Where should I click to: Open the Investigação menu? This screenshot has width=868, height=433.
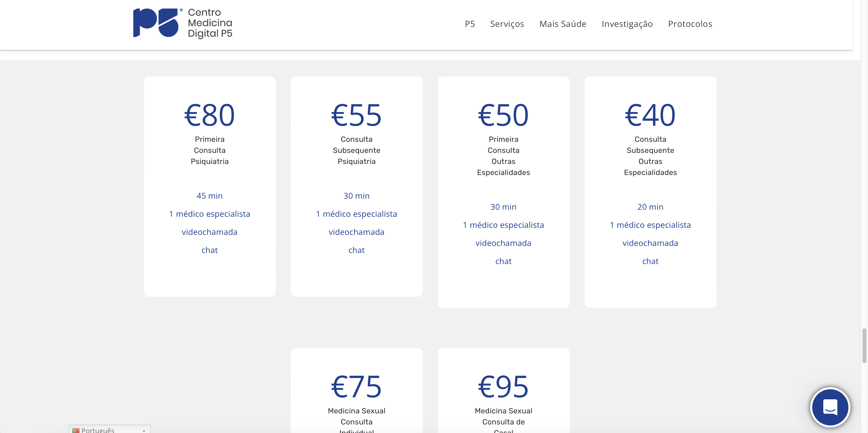tap(627, 24)
